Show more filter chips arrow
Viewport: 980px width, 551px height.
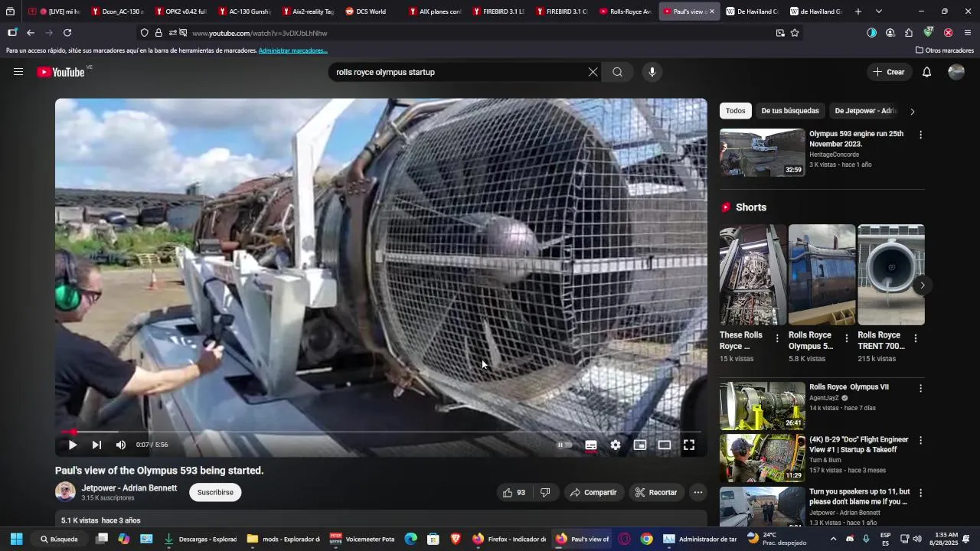(x=912, y=111)
